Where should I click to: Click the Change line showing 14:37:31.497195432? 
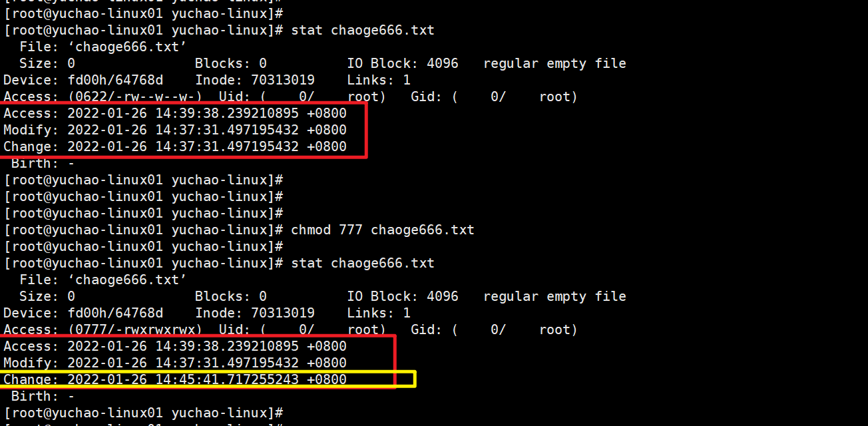click(174, 147)
